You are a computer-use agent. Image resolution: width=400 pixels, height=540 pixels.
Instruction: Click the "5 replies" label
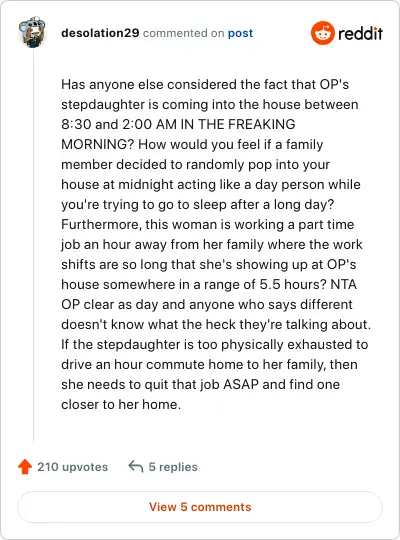[173, 467]
